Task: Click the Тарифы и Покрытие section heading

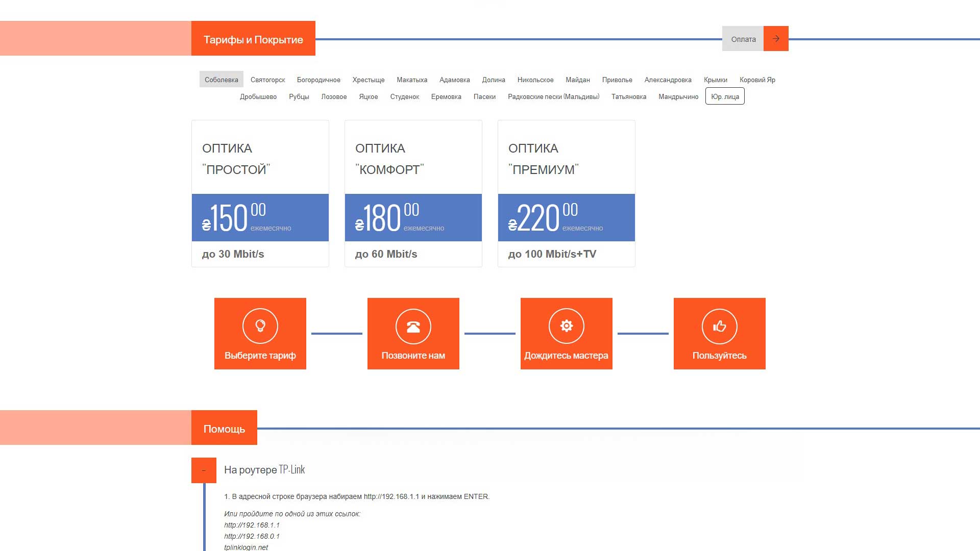Action: click(253, 39)
